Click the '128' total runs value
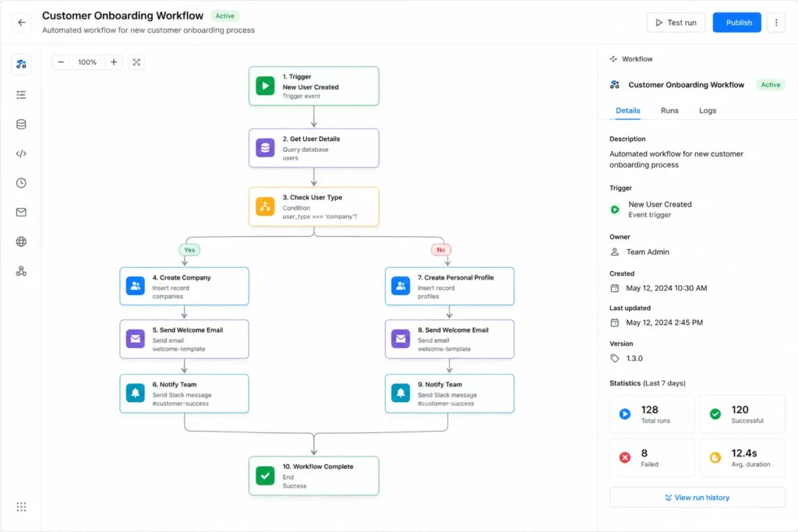 coord(649,410)
